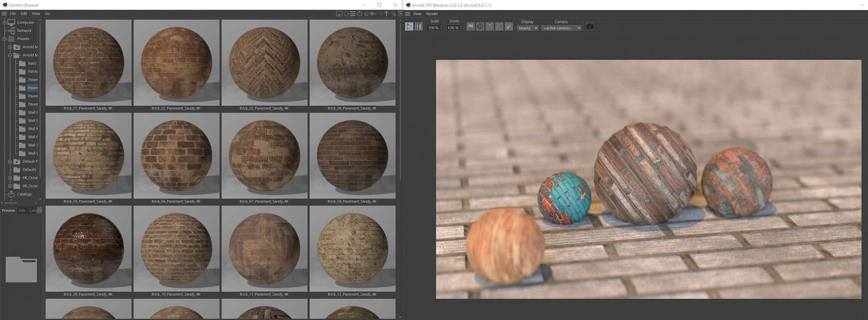Open the Edit menu in Content Browser
The height and width of the screenshot is (320, 868).
tap(24, 13)
